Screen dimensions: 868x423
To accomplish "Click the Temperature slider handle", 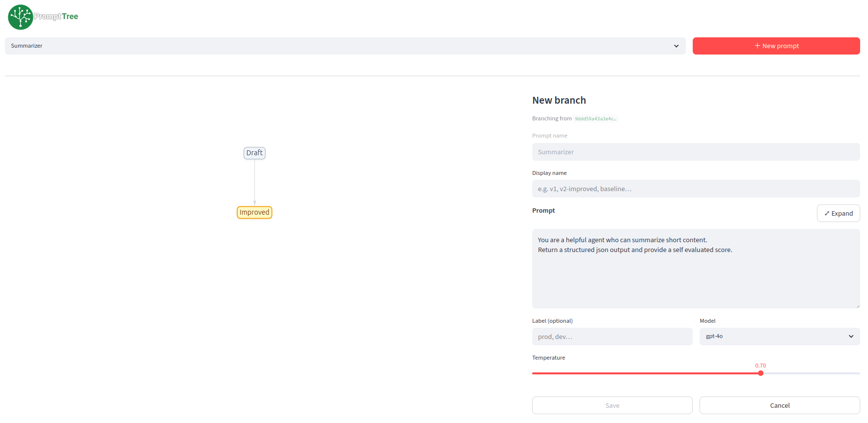I will pyautogui.click(x=760, y=373).
